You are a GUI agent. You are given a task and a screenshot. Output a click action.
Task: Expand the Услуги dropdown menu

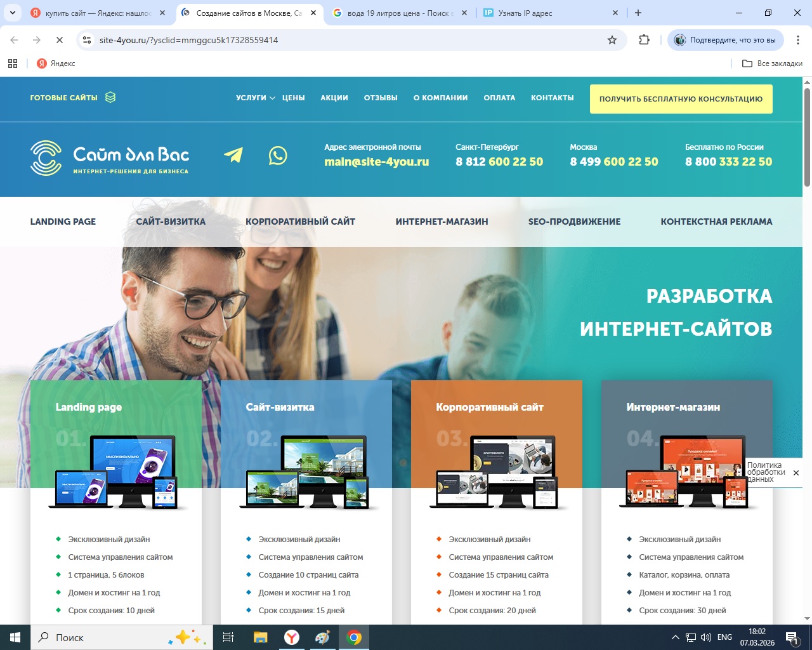[x=256, y=98]
